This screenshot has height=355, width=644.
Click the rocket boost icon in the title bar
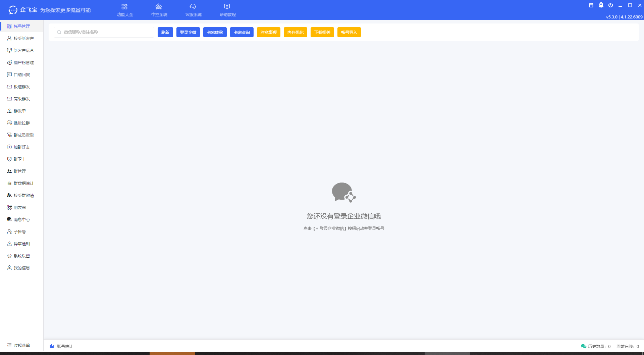point(601,5)
